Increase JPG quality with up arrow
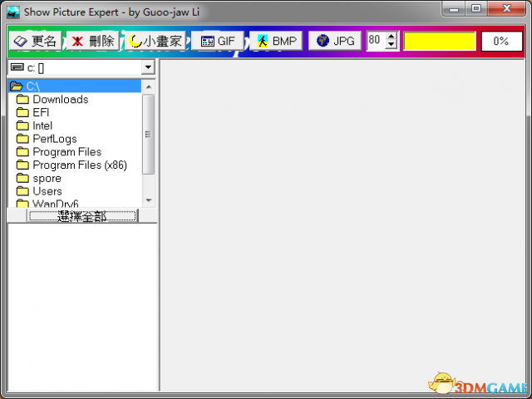Viewport: 532px width, 399px height. pyautogui.click(x=392, y=37)
